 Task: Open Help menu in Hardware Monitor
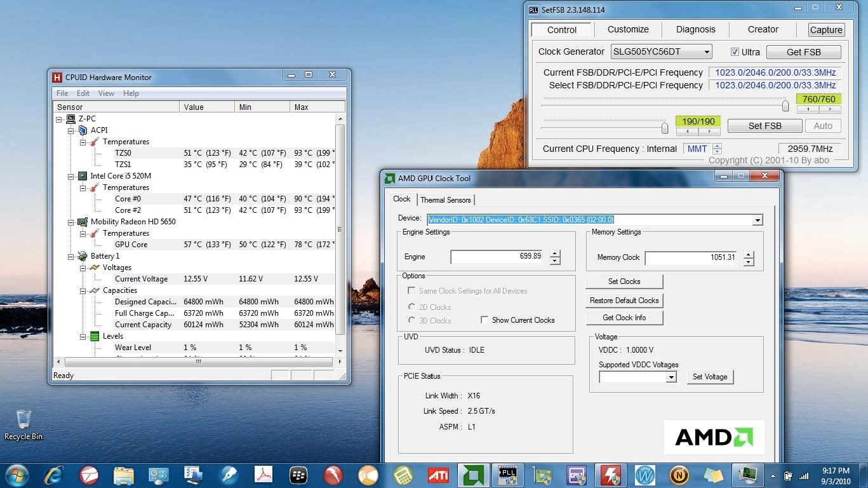click(131, 93)
